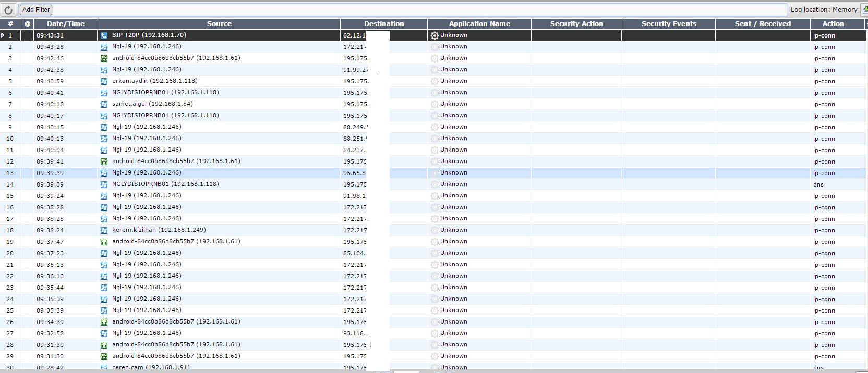
Task: Click destination 91.99.27 in row 4
Action: click(356, 70)
